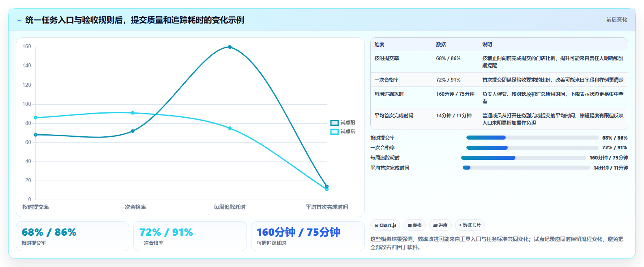Click the 平均首次完成时间 progress bar
The height and width of the screenshot is (267, 644).
tap(526, 168)
